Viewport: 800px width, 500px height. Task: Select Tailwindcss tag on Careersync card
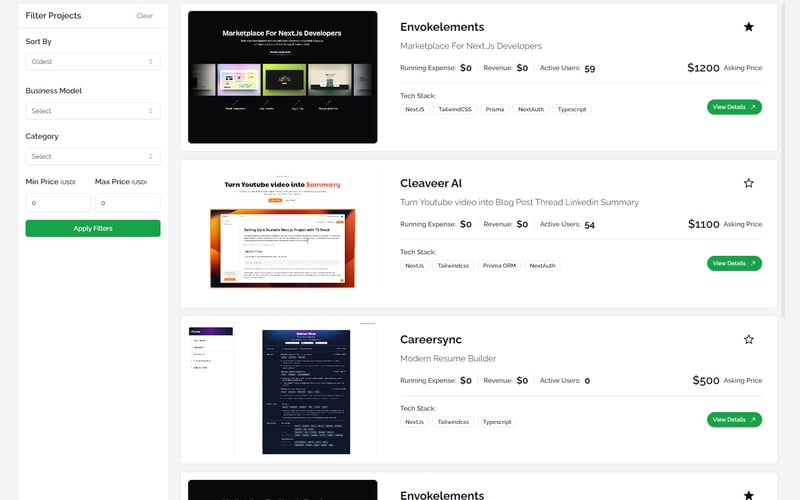[x=453, y=422]
